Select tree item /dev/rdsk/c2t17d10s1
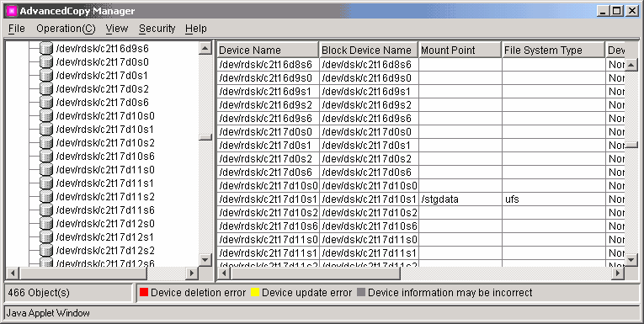The height and width of the screenshot is (324, 644). tap(104, 130)
